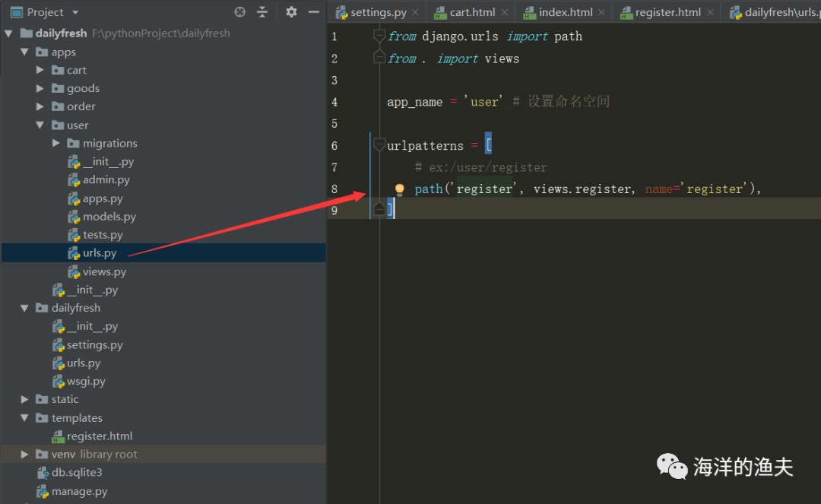Collapse the dailyfresh root folder

coord(8,33)
